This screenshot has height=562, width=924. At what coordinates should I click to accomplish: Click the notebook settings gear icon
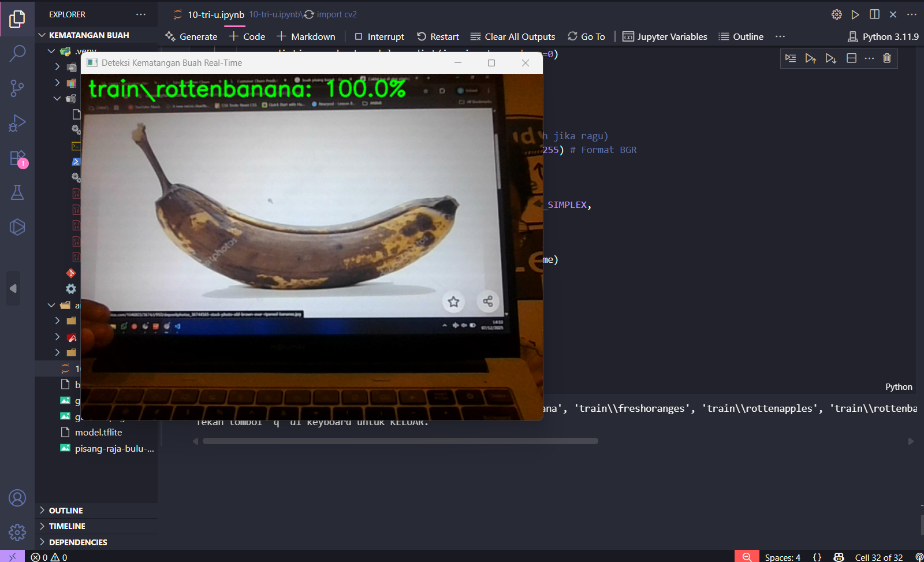[836, 14]
